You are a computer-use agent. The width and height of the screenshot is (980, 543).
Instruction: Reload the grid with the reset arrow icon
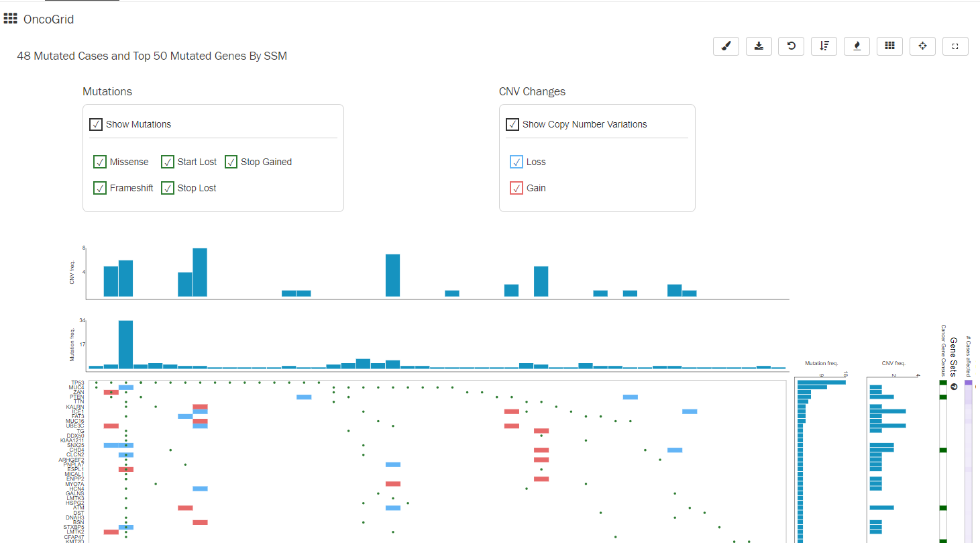792,46
